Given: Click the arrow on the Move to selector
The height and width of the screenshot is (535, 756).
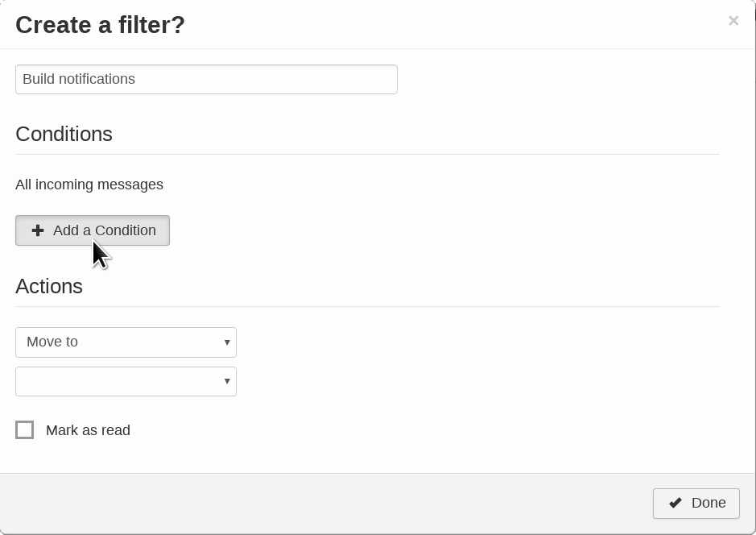Looking at the screenshot, I should [x=227, y=342].
